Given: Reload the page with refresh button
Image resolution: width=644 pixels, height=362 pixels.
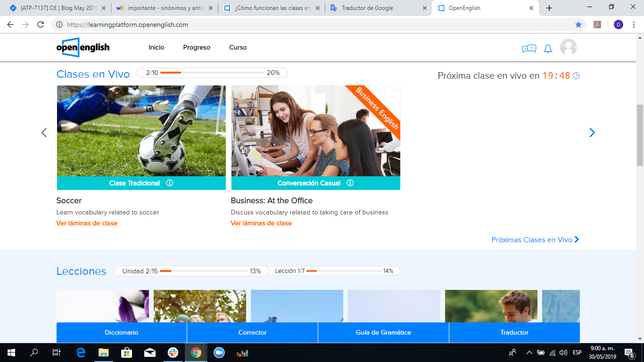Looking at the screenshot, I should point(41,25).
